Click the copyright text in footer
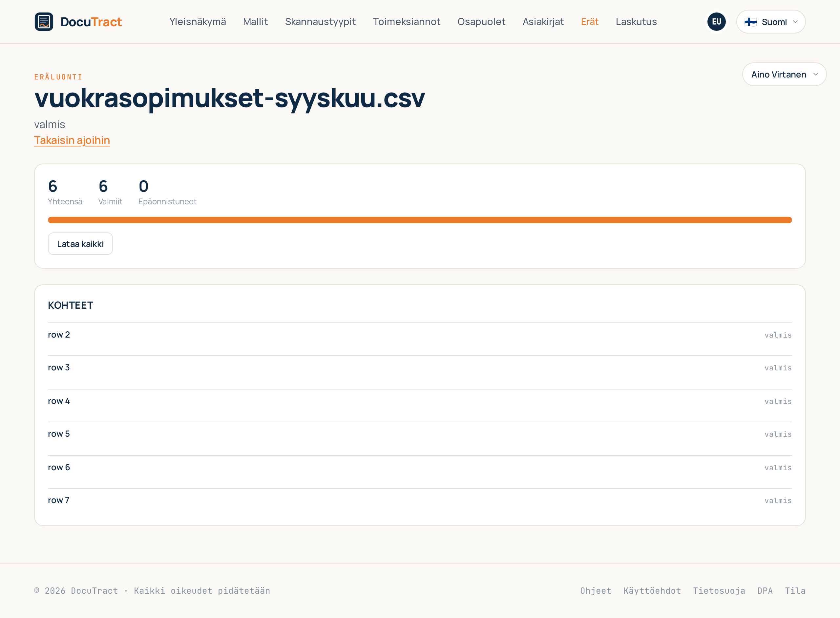 (152, 591)
